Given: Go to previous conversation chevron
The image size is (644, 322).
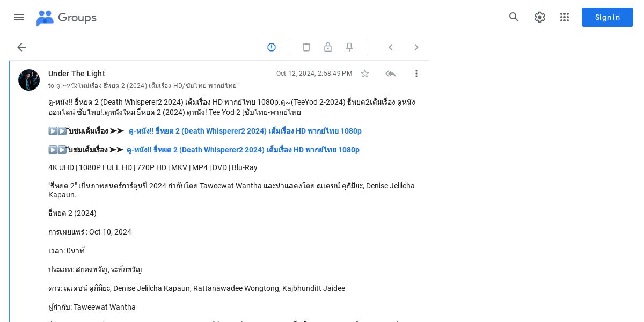Looking at the screenshot, I should [x=391, y=47].
